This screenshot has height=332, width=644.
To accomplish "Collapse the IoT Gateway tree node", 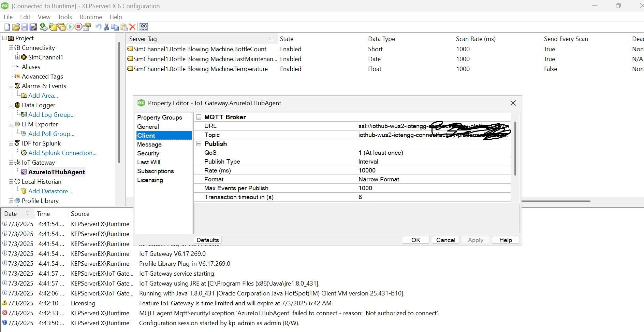I will [x=11, y=163].
